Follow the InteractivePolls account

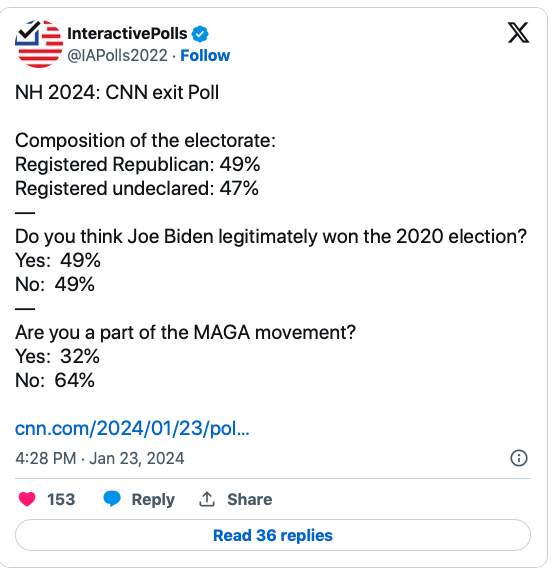(205, 56)
